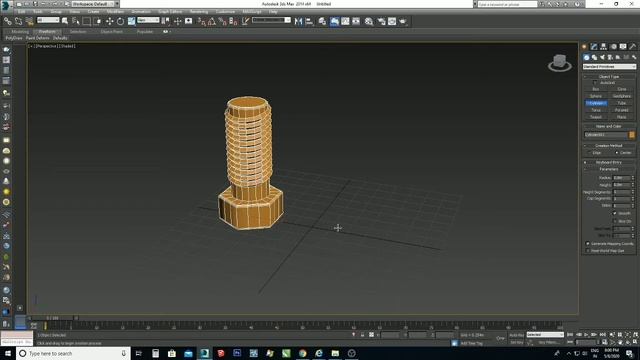
Task: Open the Rendering menu
Action: [x=199, y=12]
